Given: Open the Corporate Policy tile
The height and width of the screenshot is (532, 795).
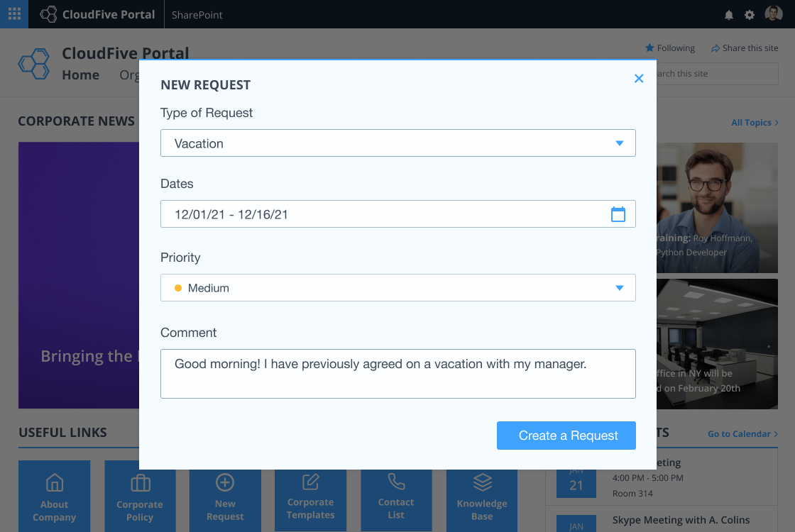Looking at the screenshot, I should (x=140, y=496).
